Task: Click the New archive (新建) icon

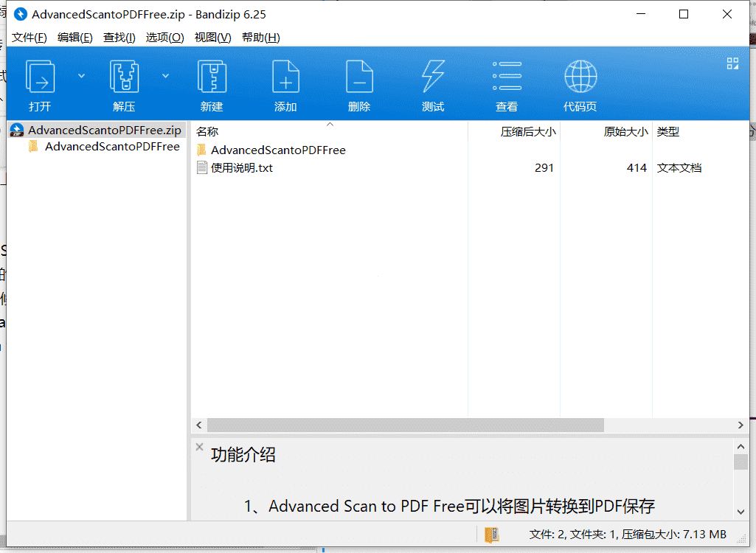Action: pos(212,77)
